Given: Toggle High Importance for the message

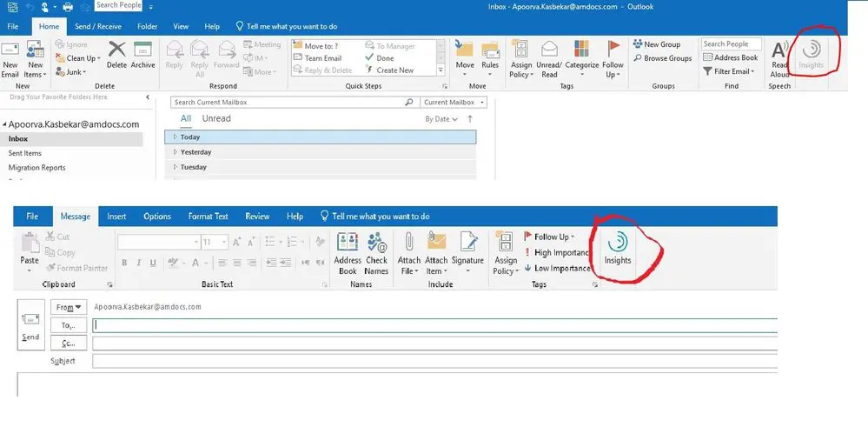Looking at the screenshot, I should click(x=556, y=253).
